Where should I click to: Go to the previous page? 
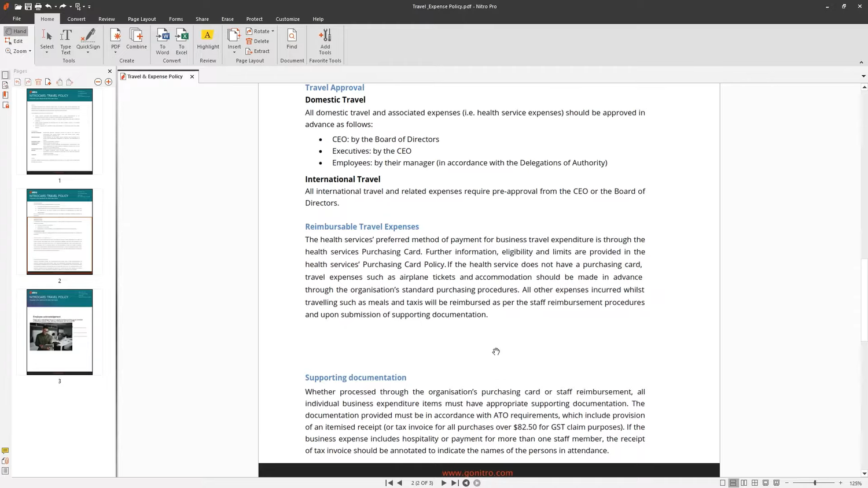pos(400,483)
